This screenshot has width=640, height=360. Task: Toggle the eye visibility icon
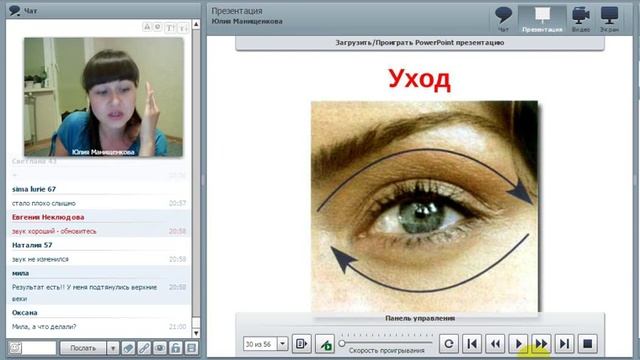[x=160, y=348]
